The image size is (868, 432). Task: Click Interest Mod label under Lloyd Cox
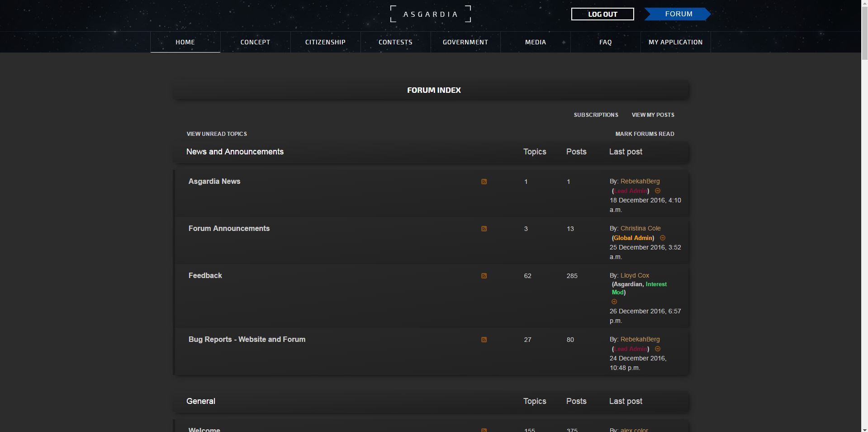click(x=640, y=288)
